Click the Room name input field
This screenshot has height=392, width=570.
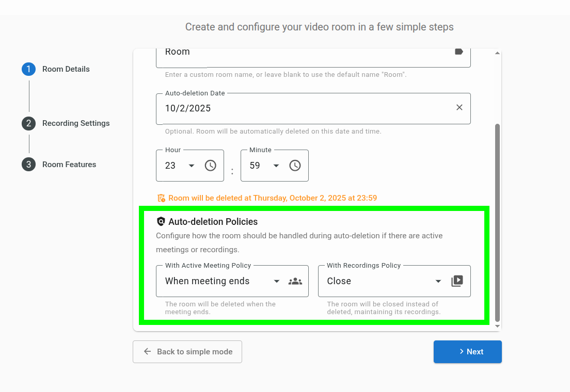305,52
